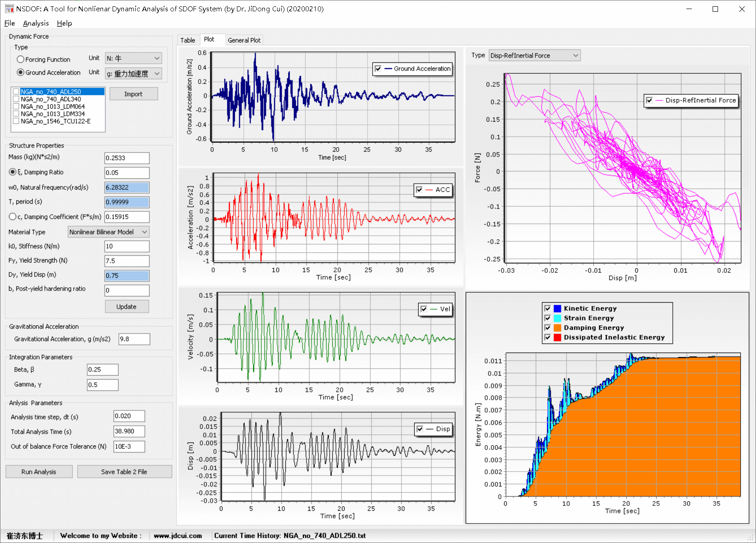Click the Total Analysis Time field
The height and width of the screenshot is (543, 756).
point(129,432)
